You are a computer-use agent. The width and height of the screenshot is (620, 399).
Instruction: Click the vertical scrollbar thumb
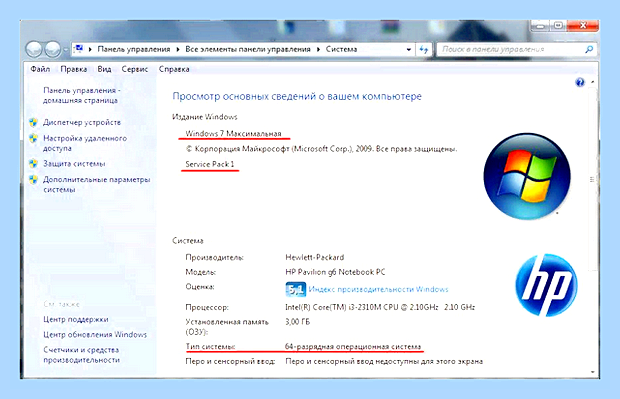click(592, 179)
